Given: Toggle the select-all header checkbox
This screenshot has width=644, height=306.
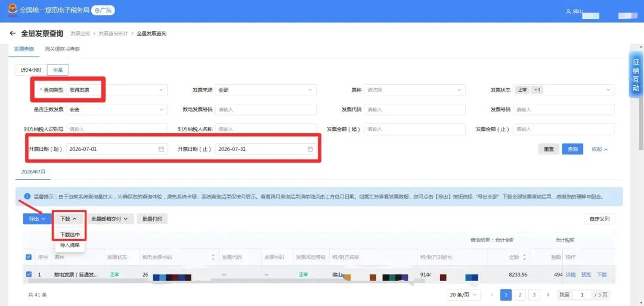Looking at the screenshot, I should coord(29,257).
